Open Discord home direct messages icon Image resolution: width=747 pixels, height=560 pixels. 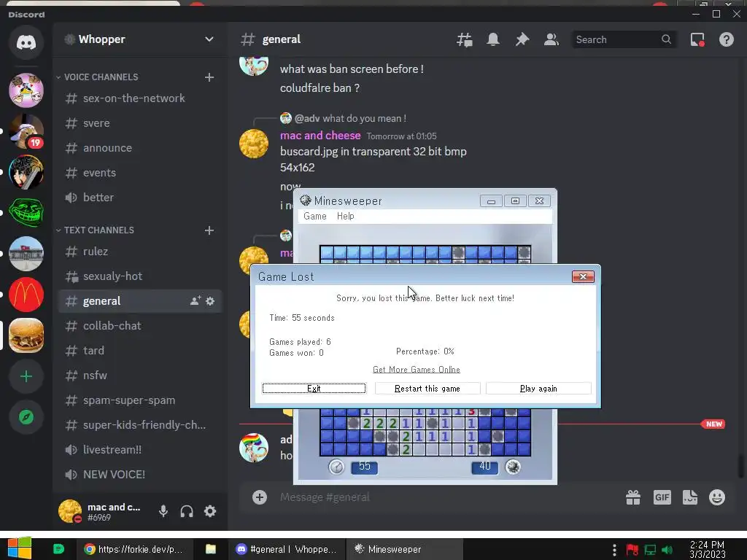click(26, 43)
